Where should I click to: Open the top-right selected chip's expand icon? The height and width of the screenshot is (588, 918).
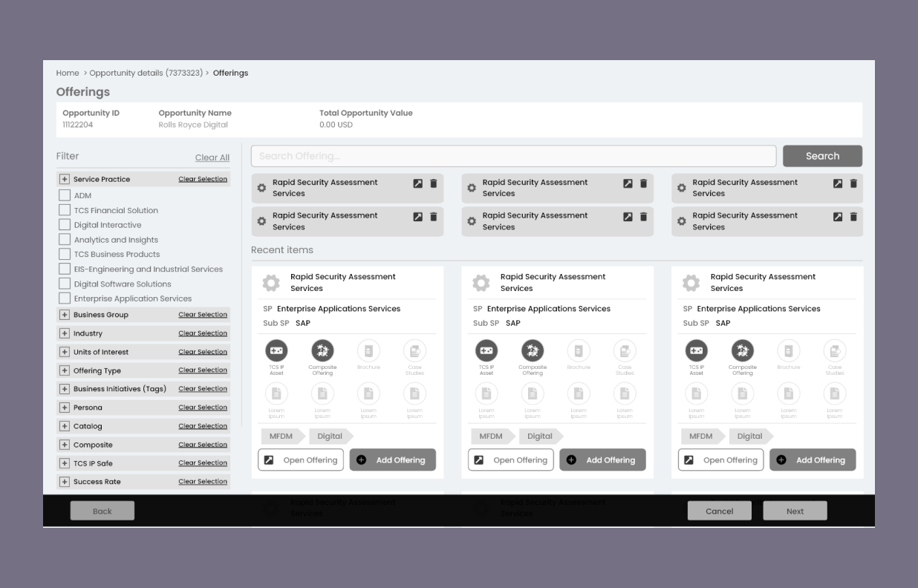pyautogui.click(x=838, y=183)
